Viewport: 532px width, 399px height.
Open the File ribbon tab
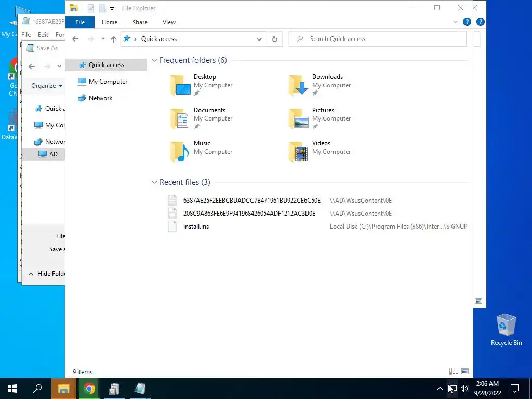click(x=80, y=22)
